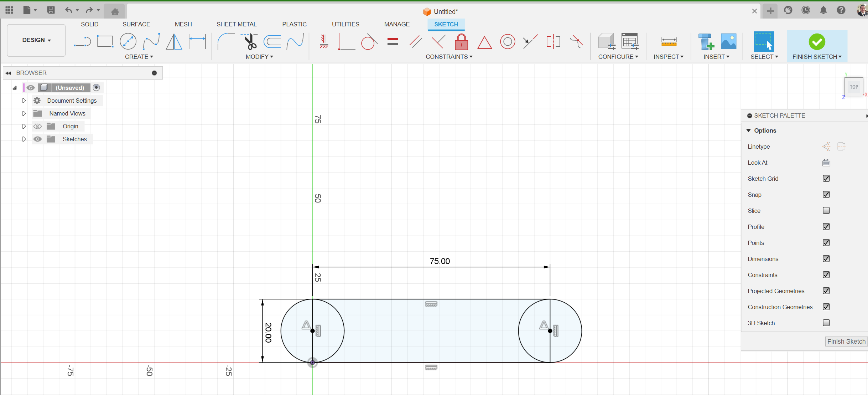Select the 2-Point Rectangle tool
This screenshot has height=395, width=868.
(105, 41)
